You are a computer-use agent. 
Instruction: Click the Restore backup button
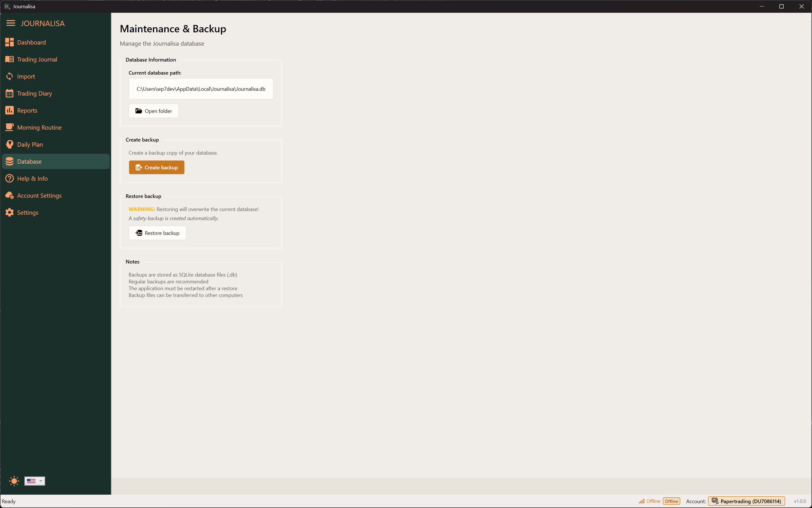pos(157,233)
